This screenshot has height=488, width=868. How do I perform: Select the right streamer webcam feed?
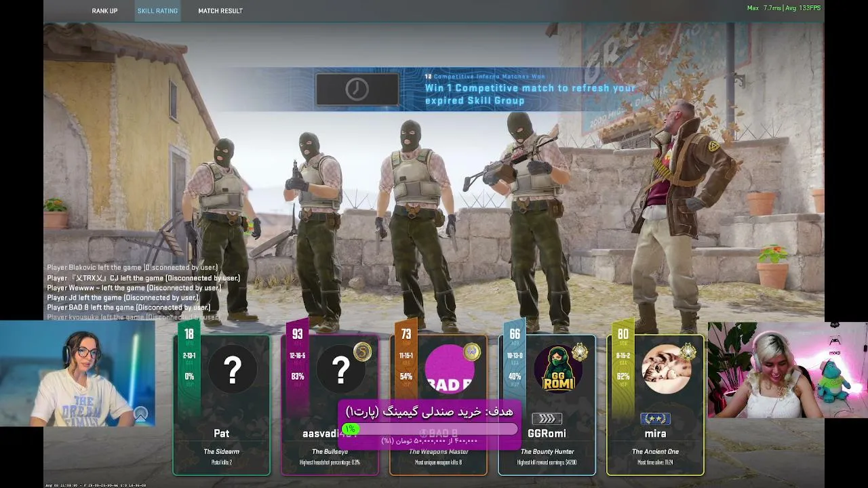pos(788,371)
